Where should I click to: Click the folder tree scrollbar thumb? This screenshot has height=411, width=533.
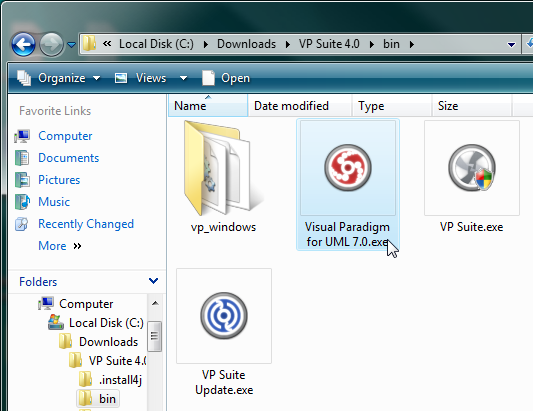[x=155, y=336]
